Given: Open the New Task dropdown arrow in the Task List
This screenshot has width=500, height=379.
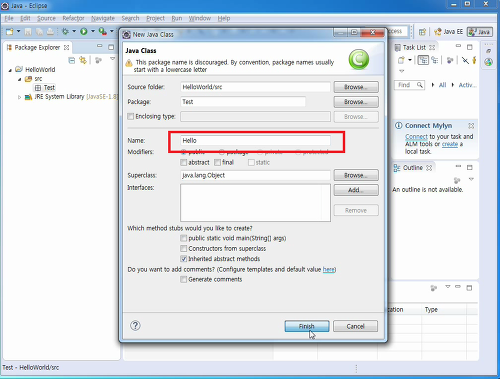Looking at the screenshot, I should point(410,60).
